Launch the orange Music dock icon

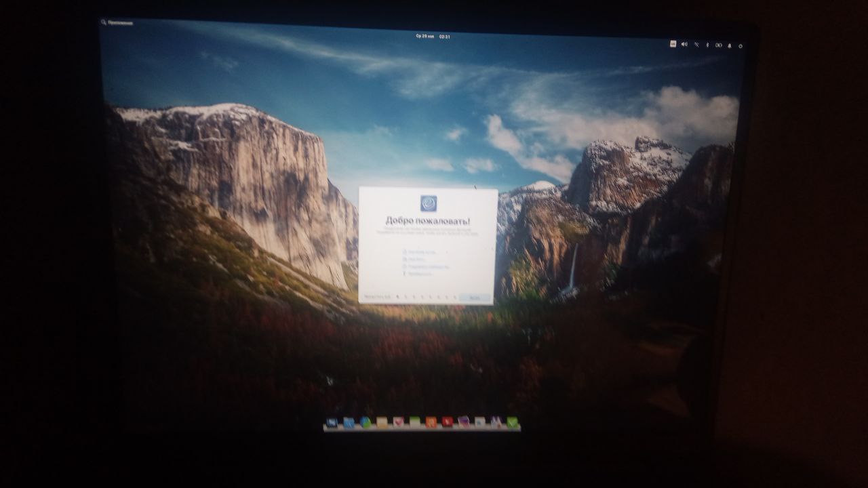[x=431, y=422]
